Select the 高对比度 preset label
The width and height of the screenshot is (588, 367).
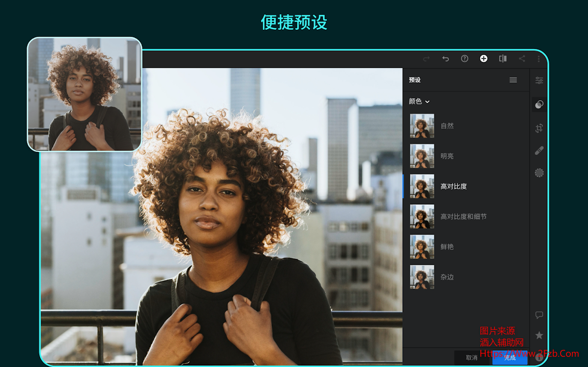pyautogui.click(x=453, y=186)
